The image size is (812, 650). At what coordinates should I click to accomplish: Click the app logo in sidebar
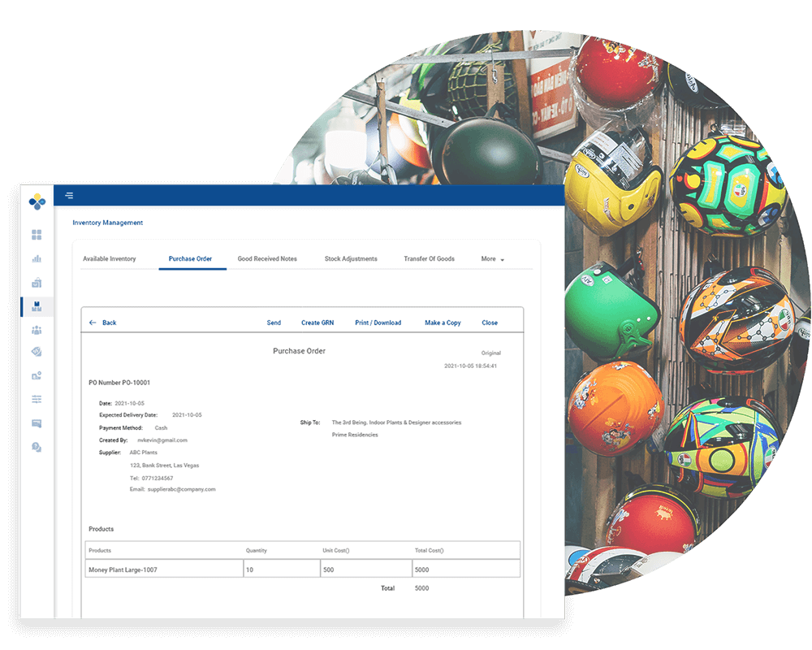(x=37, y=201)
